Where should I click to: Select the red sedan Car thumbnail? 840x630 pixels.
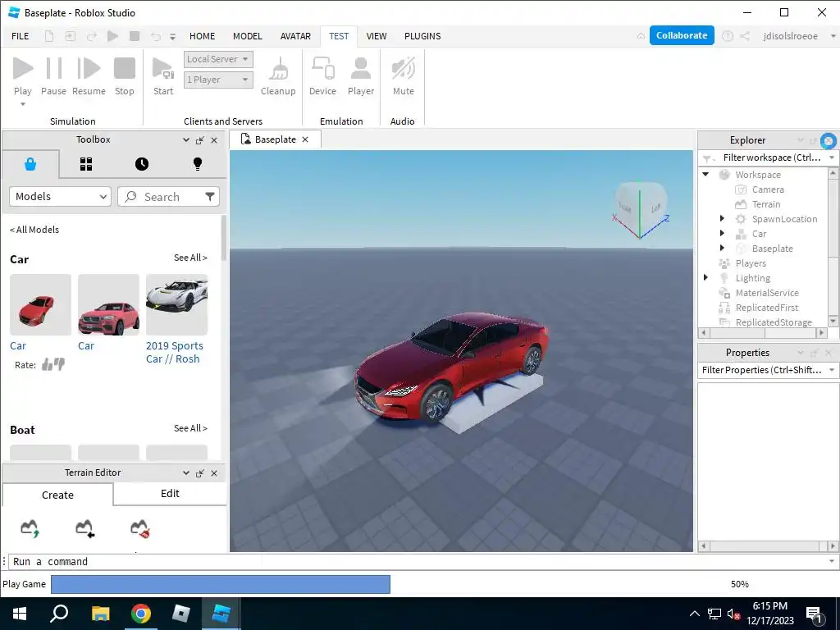[x=40, y=305]
